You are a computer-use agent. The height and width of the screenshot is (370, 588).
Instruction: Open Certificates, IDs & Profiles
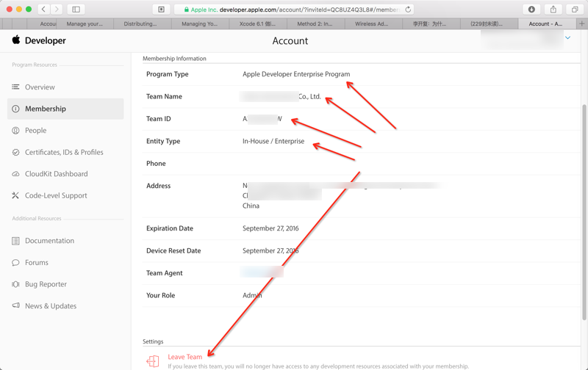coord(64,153)
